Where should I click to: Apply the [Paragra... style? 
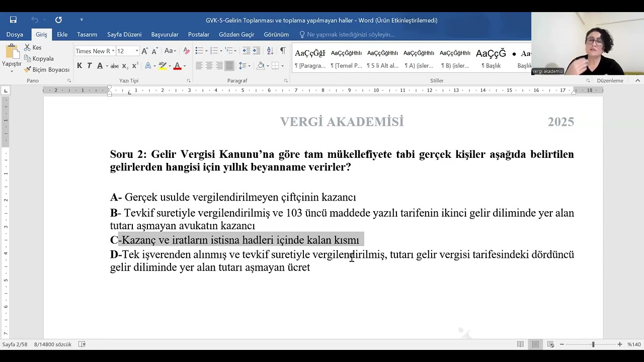point(310,59)
